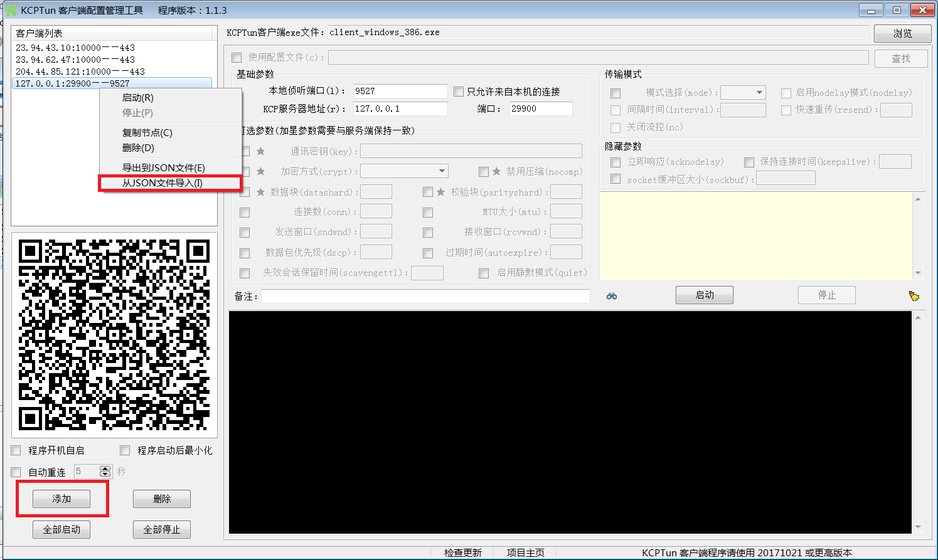938x560 pixels.
Task: Click the exe file path field client_windows_386.exe
Action: (598, 33)
